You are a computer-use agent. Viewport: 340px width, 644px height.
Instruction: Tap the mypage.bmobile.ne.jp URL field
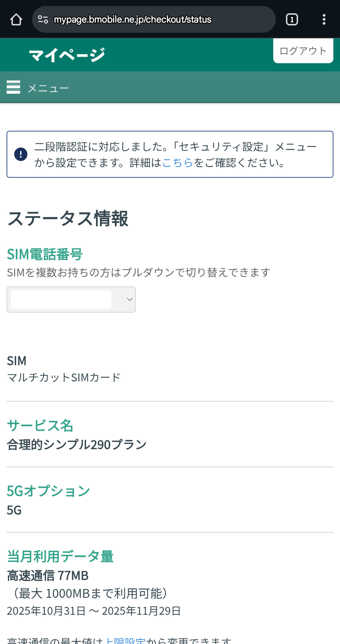pyautogui.click(x=132, y=19)
